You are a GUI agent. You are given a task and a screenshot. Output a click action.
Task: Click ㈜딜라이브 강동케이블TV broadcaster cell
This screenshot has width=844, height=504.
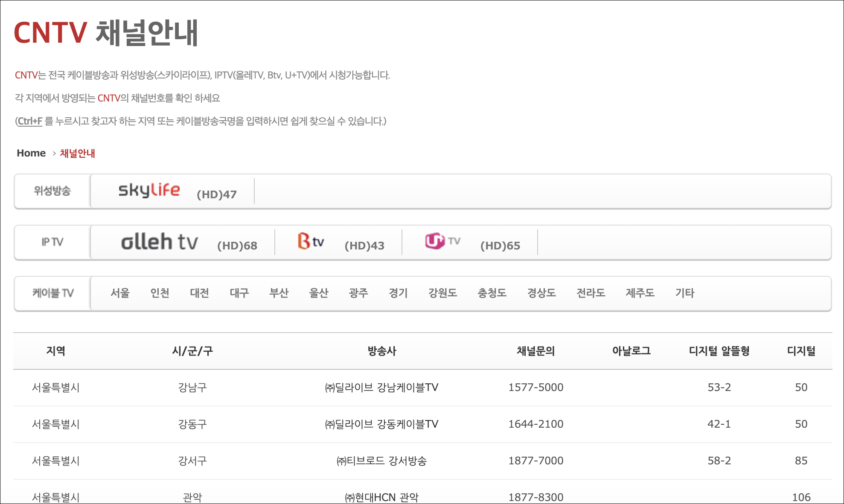pos(382,424)
